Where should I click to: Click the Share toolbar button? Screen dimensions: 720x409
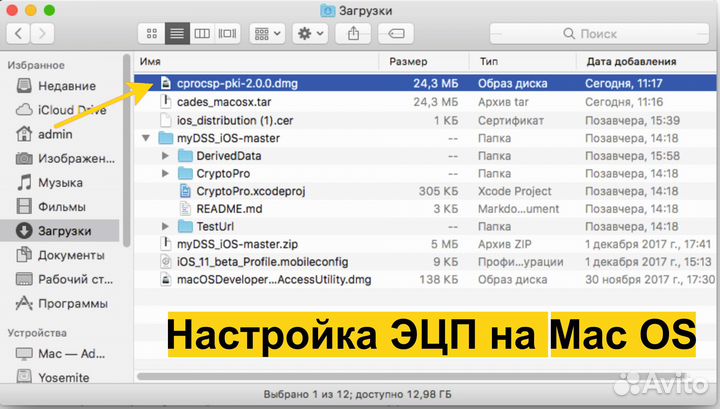click(353, 34)
